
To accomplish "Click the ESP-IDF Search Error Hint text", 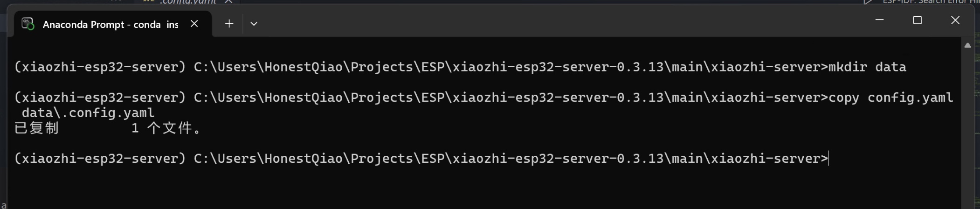I will (932, 2).
